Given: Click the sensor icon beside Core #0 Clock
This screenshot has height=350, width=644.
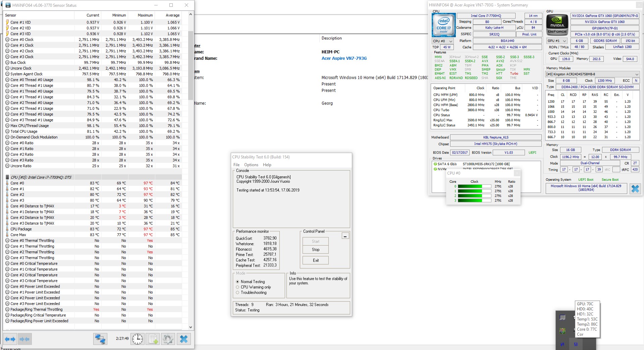Looking at the screenshot, I should [x=7, y=39].
